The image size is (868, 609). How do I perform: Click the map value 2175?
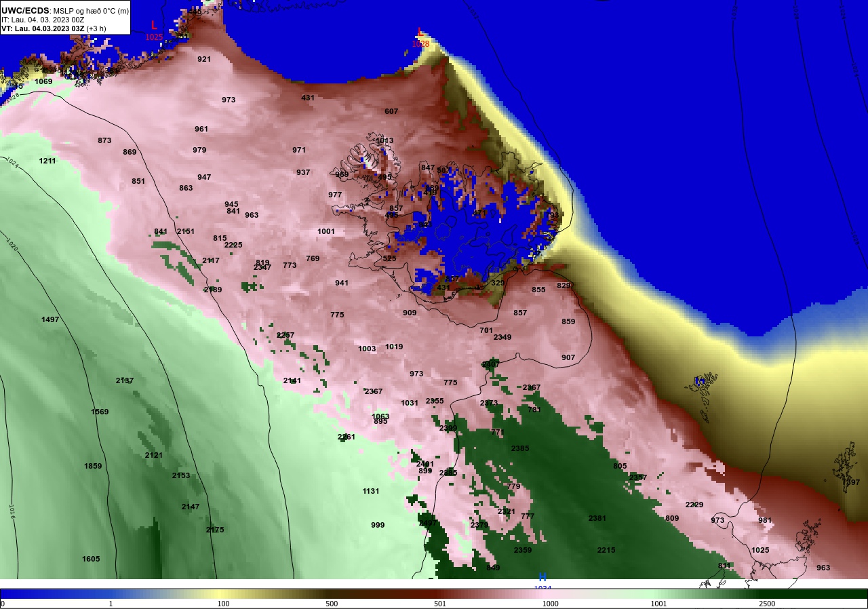215,530
